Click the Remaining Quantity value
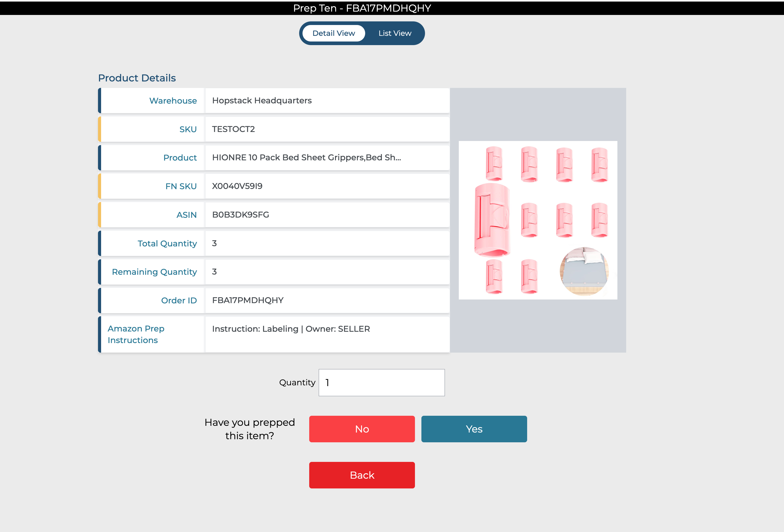784x532 pixels. [215, 272]
